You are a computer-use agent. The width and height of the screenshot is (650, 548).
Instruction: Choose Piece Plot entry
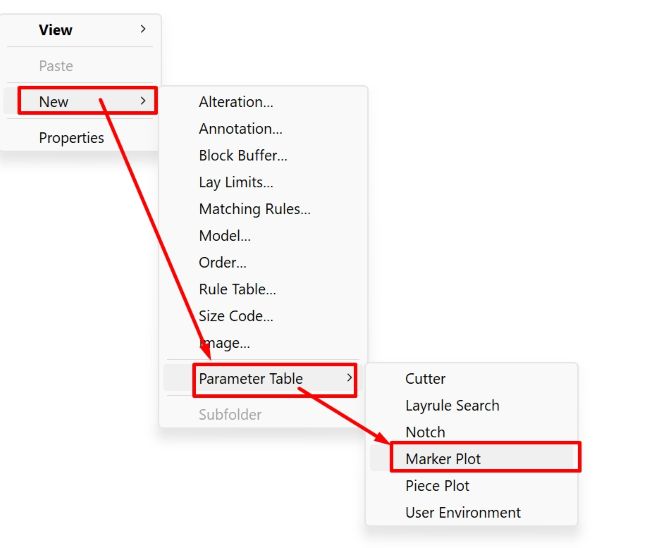[x=437, y=486]
